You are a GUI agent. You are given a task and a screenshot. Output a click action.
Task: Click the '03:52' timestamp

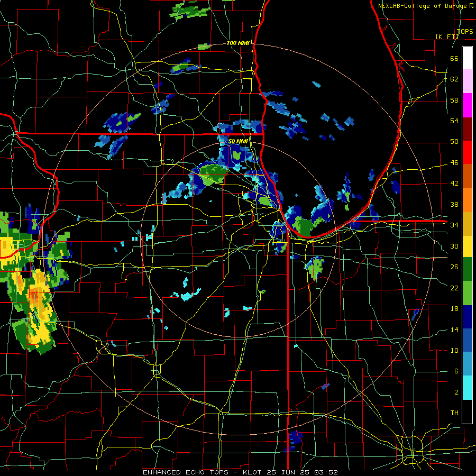[326, 472]
